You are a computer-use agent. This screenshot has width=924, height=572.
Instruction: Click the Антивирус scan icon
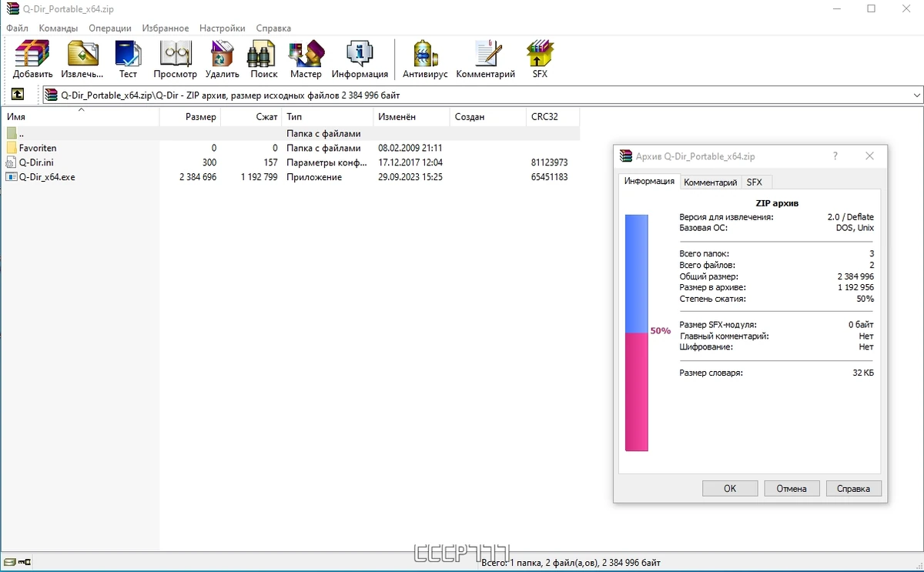pyautogui.click(x=425, y=60)
